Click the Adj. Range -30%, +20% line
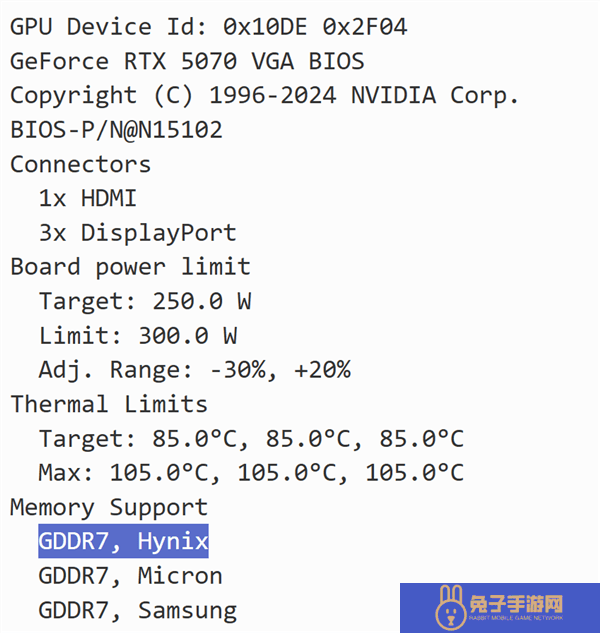The width and height of the screenshot is (600, 633). click(195, 370)
